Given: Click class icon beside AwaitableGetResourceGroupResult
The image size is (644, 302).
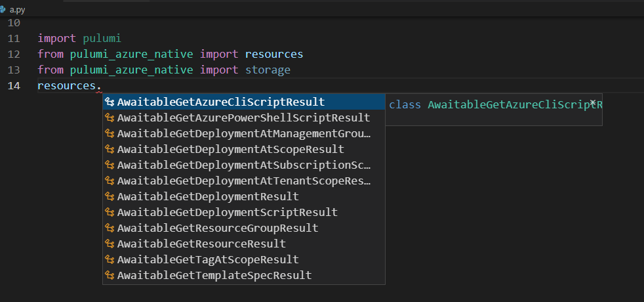Looking at the screenshot, I should pos(110,228).
